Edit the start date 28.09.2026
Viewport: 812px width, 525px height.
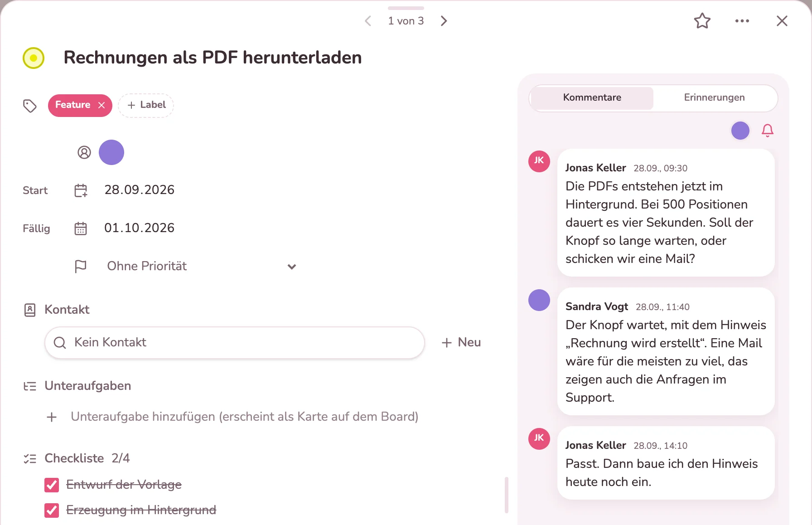[x=140, y=190]
